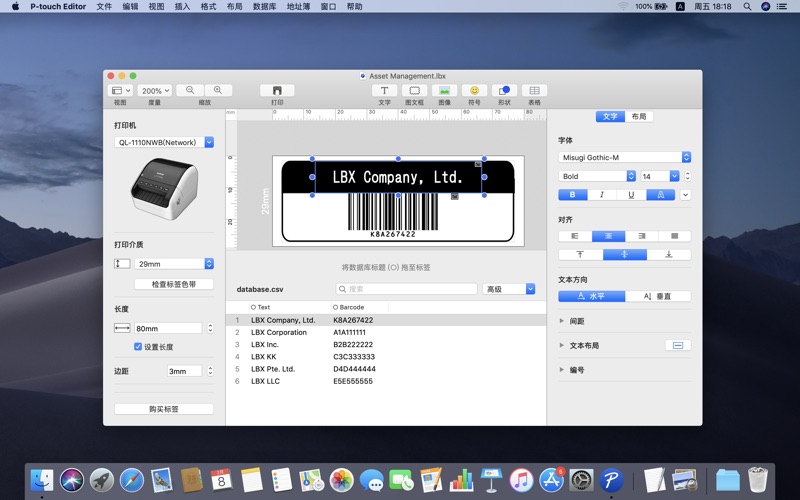Screen dimensions: 800x500
Task: Click the margin 3mm stepper
Action: click(210, 371)
